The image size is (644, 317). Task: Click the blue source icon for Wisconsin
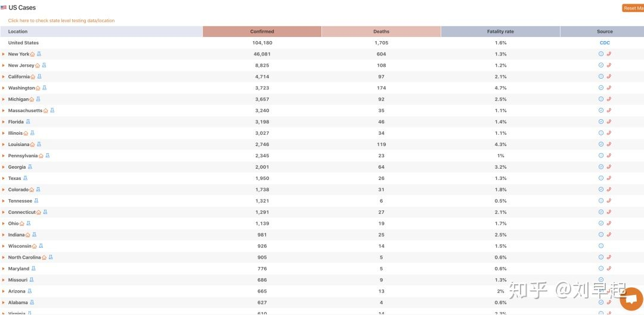point(600,246)
